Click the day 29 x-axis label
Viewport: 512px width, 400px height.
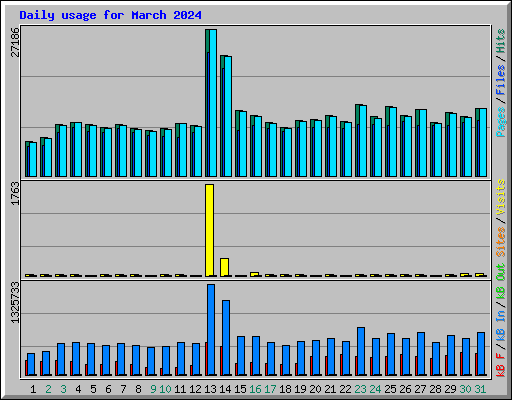pos(450,389)
